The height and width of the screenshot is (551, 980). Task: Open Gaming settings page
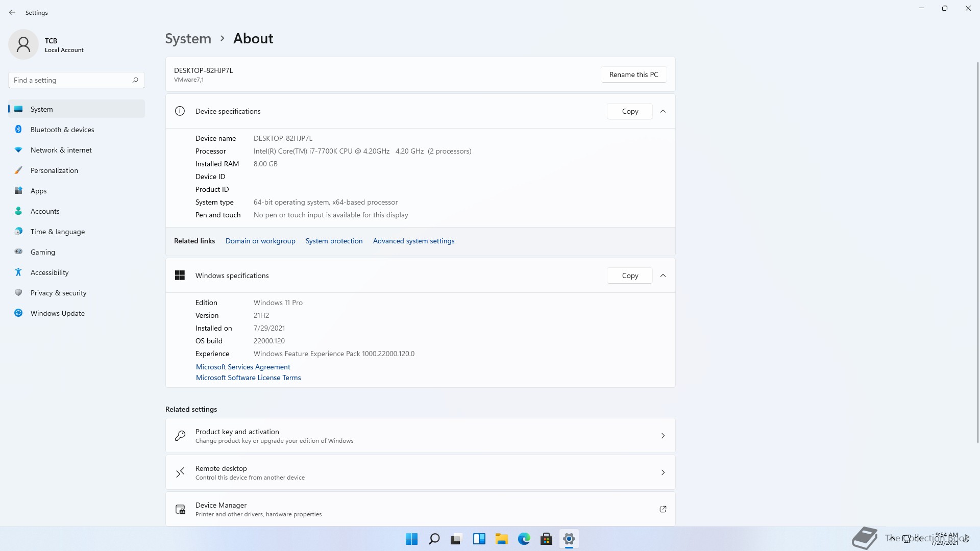[x=77, y=252]
